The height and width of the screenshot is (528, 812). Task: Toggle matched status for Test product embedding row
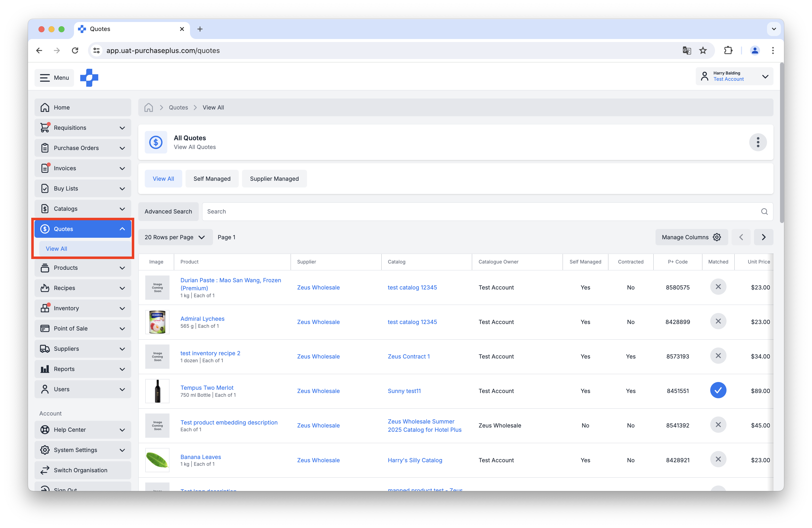click(x=718, y=425)
